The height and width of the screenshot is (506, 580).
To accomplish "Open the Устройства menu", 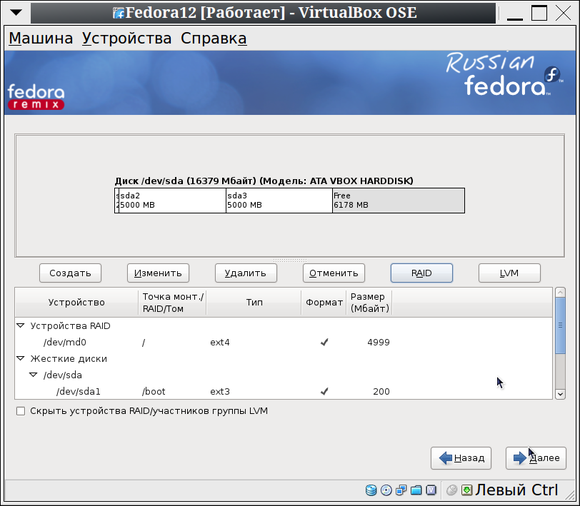I will (x=127, y=38).
